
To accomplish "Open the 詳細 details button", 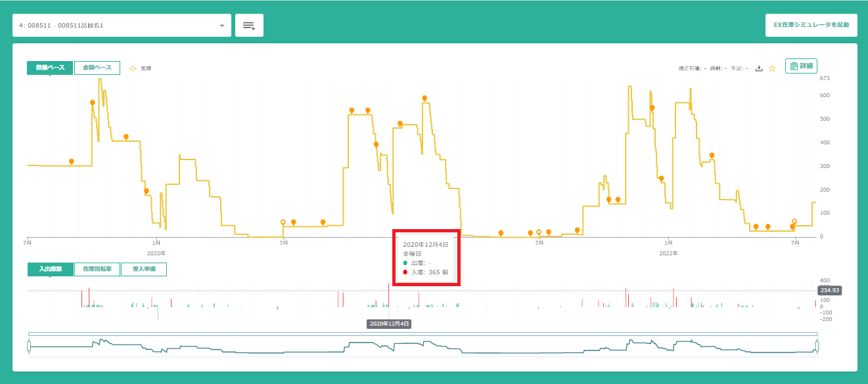I will coord(801,66).
